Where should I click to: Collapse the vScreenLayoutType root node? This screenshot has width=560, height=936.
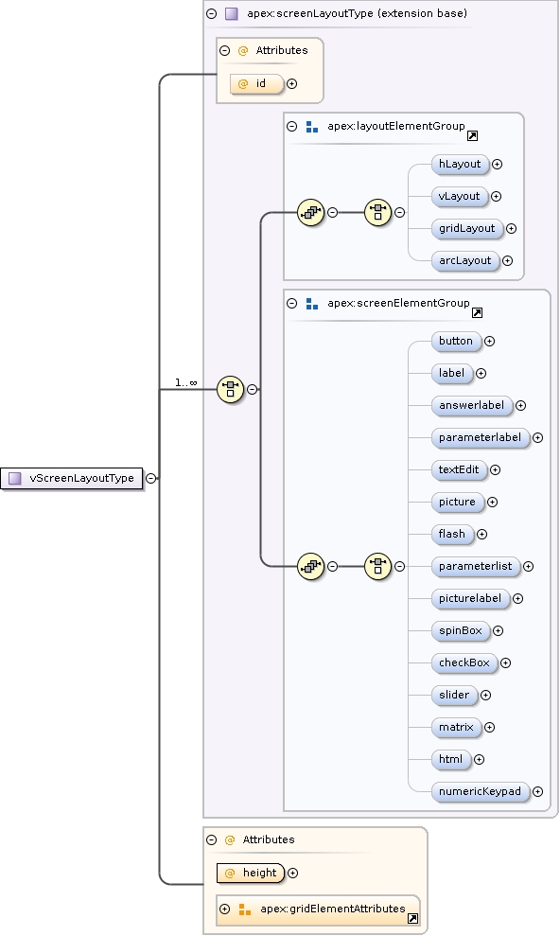click(151, 479)
